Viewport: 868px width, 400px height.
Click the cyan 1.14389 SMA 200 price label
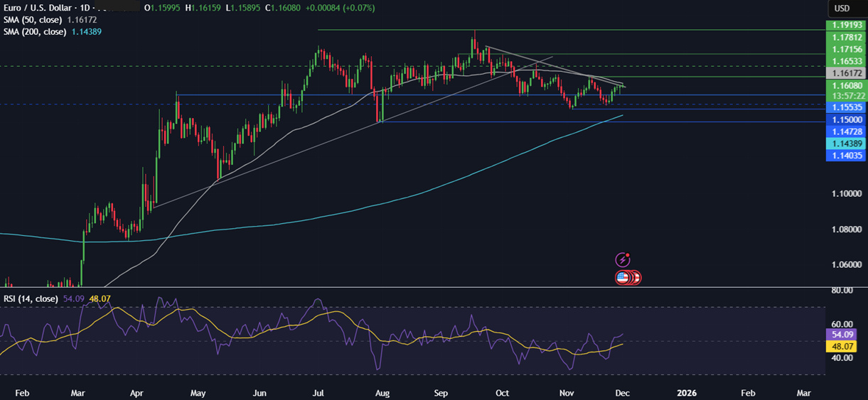click(845, 144)
